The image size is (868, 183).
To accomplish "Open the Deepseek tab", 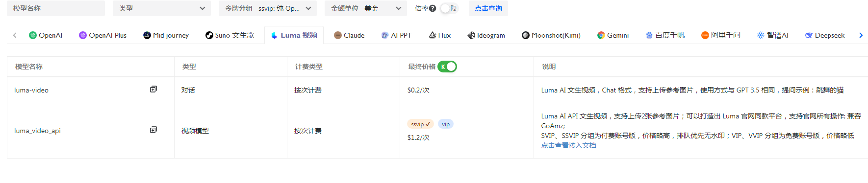I will [x=825, y=35].
